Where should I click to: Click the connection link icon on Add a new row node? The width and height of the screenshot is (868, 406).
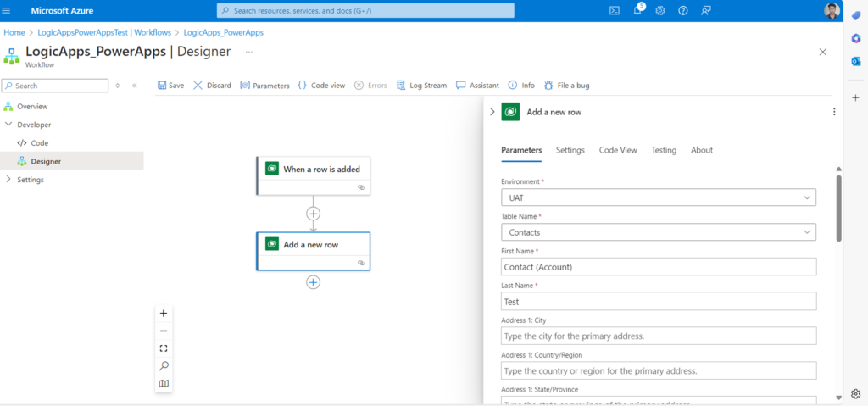tap(361, 263)
